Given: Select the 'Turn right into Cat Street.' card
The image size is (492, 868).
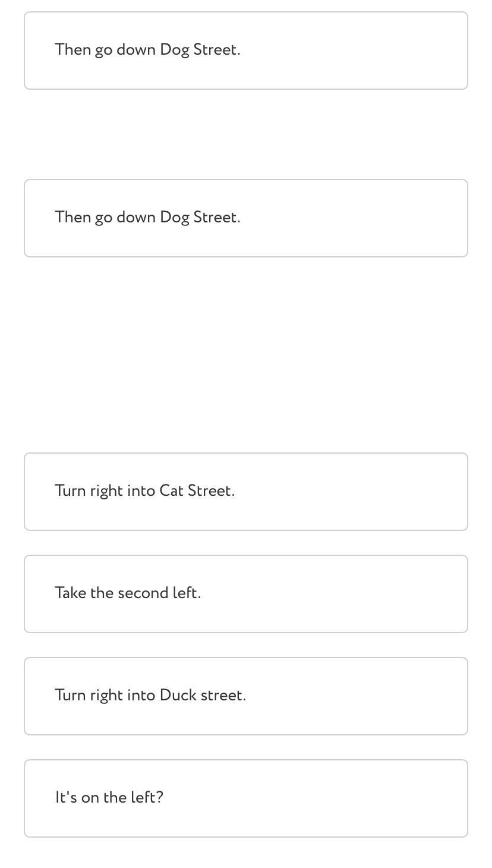Looking at the screenshot, I should pos(246,491).
